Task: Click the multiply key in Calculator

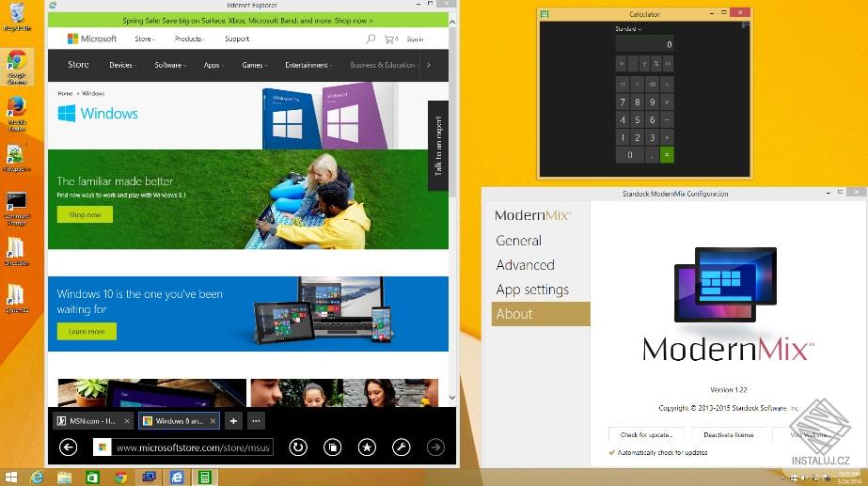Action: click(x=667, y=102)
